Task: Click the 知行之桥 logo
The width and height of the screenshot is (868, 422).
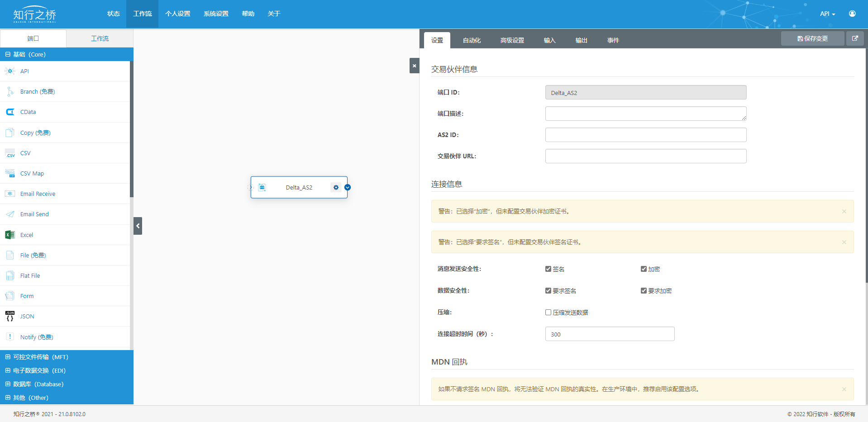Action: click(35, 14)
